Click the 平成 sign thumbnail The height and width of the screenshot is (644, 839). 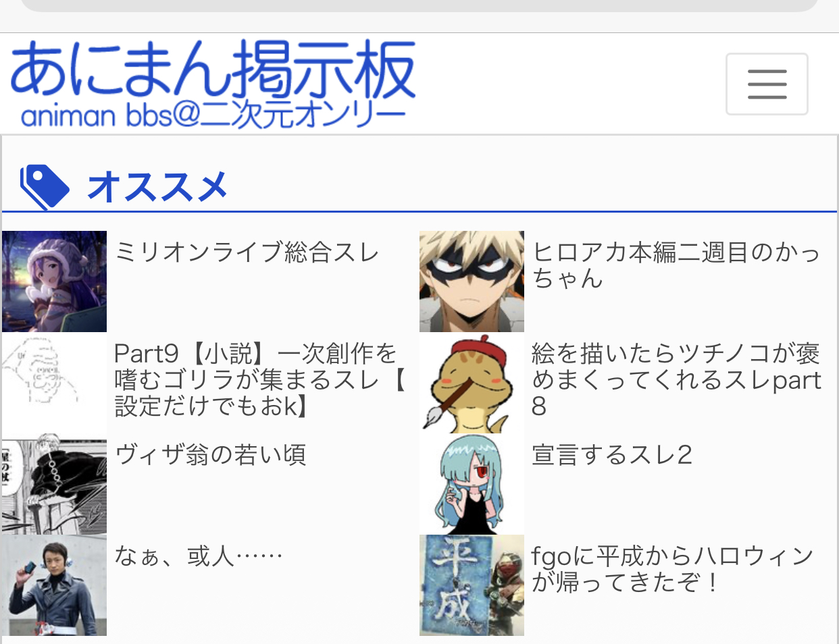pyautogui.click(x=472, y=585)
